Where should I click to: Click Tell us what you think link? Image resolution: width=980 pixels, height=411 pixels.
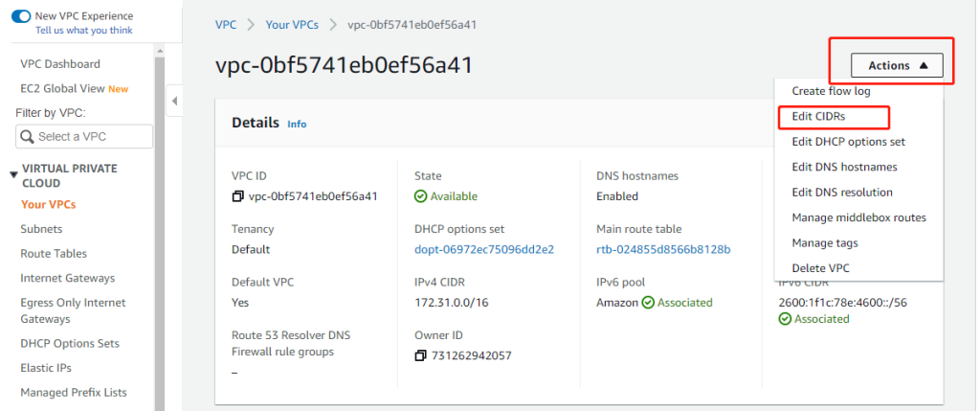tap(83, 31)
